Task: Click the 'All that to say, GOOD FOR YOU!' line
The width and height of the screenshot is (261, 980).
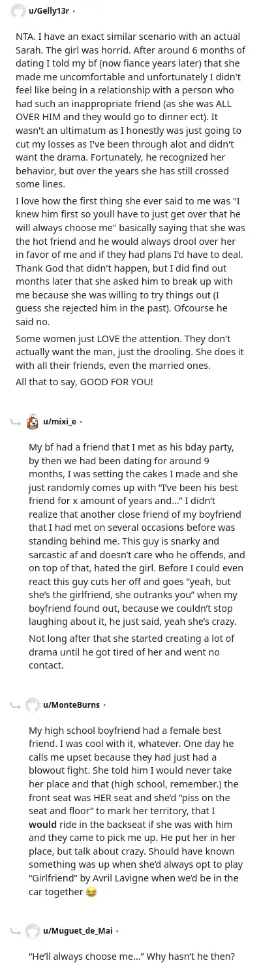Action: [84, 381]
